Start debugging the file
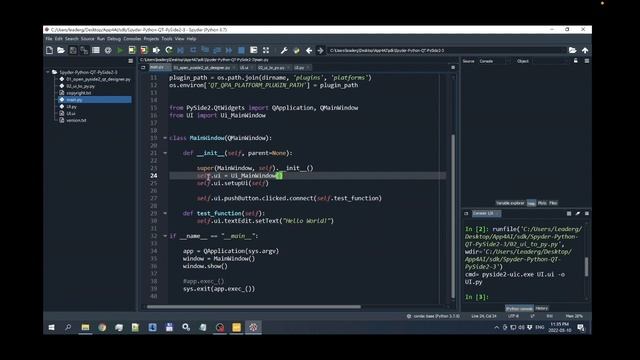 point(180,50)
